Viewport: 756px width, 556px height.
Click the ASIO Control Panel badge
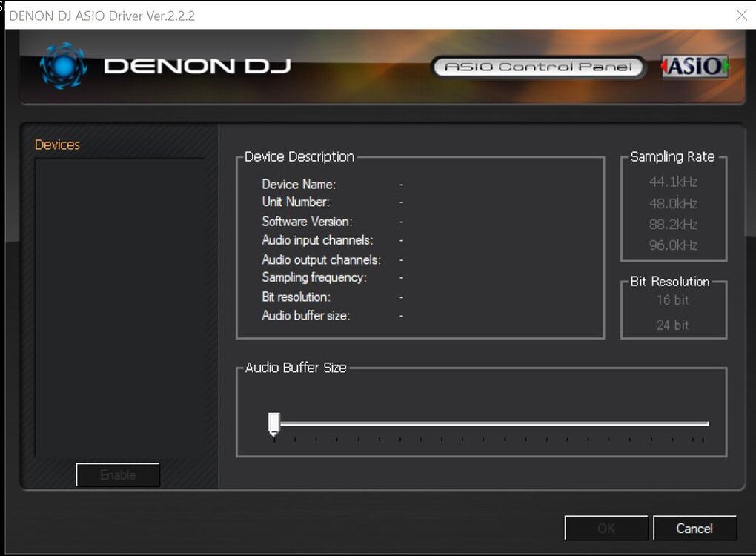[x=538, y=67]
